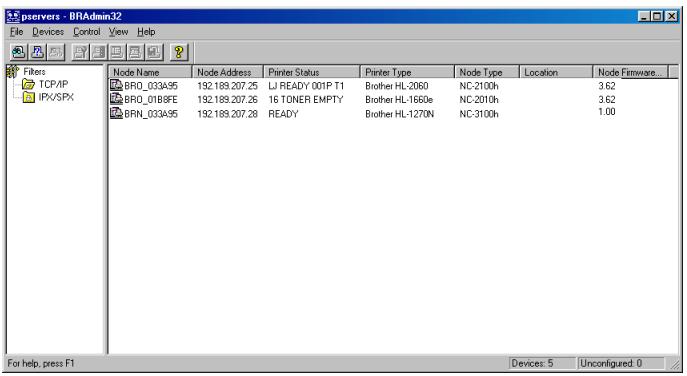This screenshot has width=687, height=376.
Task: Click printer type Brother HL-1660e
Action: coord(399,100)
